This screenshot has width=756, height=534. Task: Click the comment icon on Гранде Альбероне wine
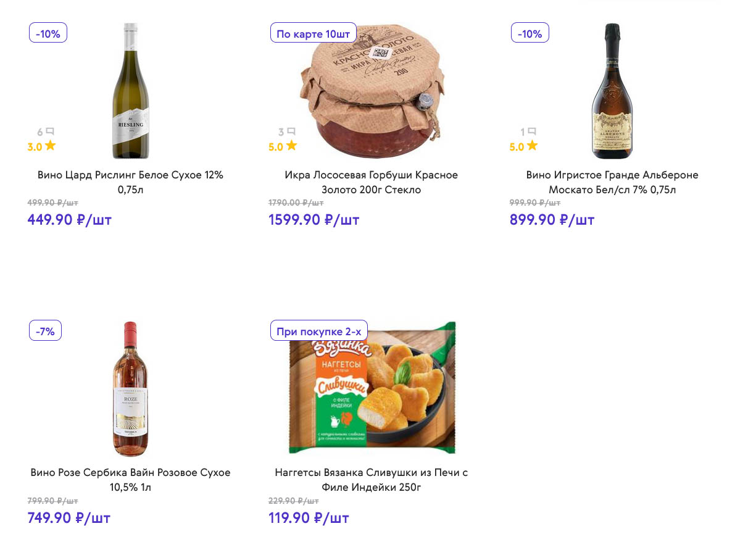[x=532, y=131]
